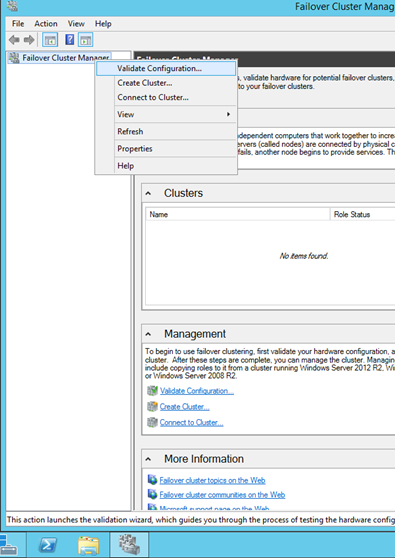
Task: Open File Explorer from the taskbar
Action: (x=88, y=546)
